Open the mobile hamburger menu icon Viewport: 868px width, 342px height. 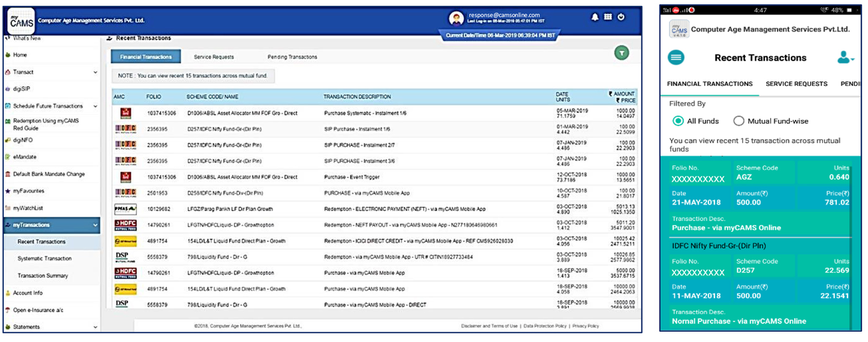[x=675, y=58]
